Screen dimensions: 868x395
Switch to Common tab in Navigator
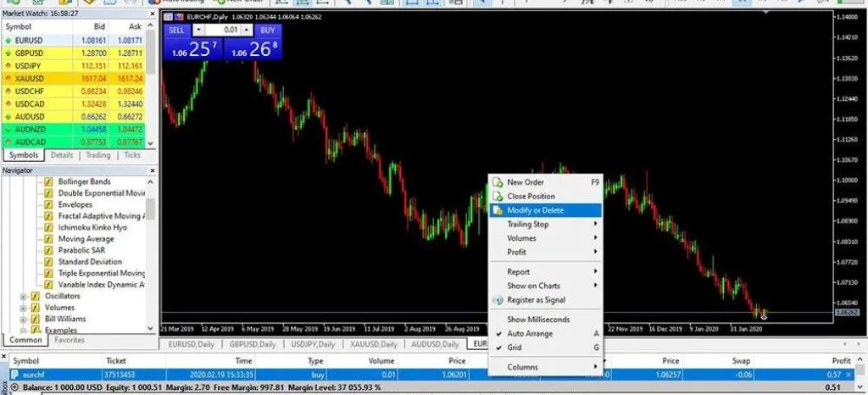[x=25, y=340]
